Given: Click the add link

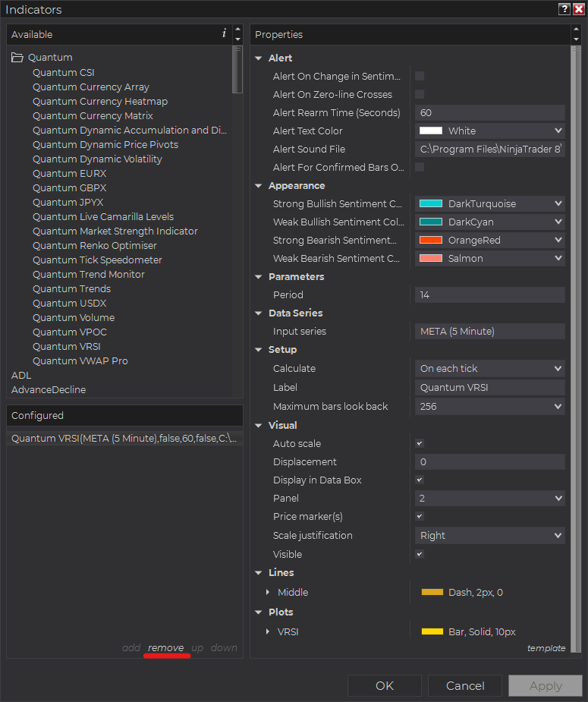Looking at the screenshot, I should [131, 647].
